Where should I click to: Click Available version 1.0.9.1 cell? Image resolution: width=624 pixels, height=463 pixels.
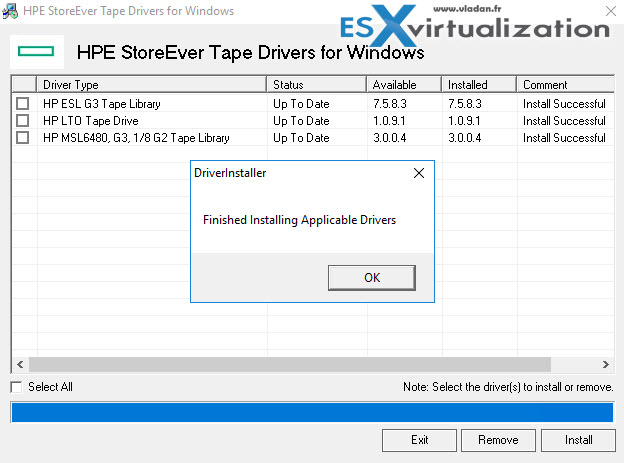389,121
